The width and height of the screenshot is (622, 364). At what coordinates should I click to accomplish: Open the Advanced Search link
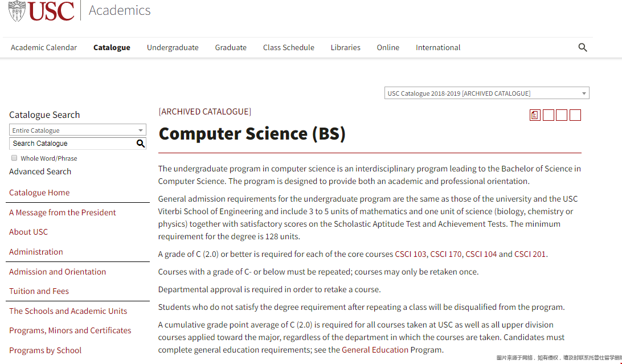[40, 171]
